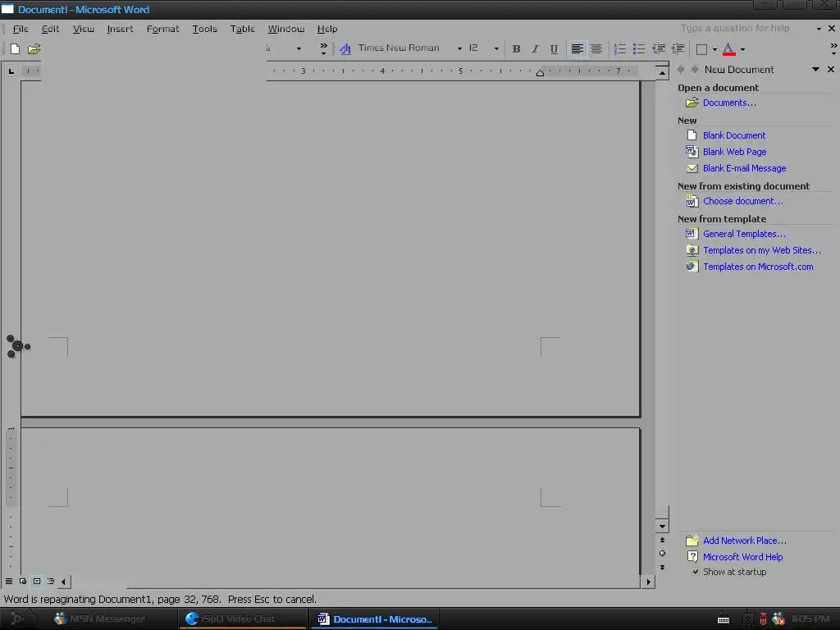Open Templates on my Web Sites link
The image size is (840, 630).
pos(761,250)
